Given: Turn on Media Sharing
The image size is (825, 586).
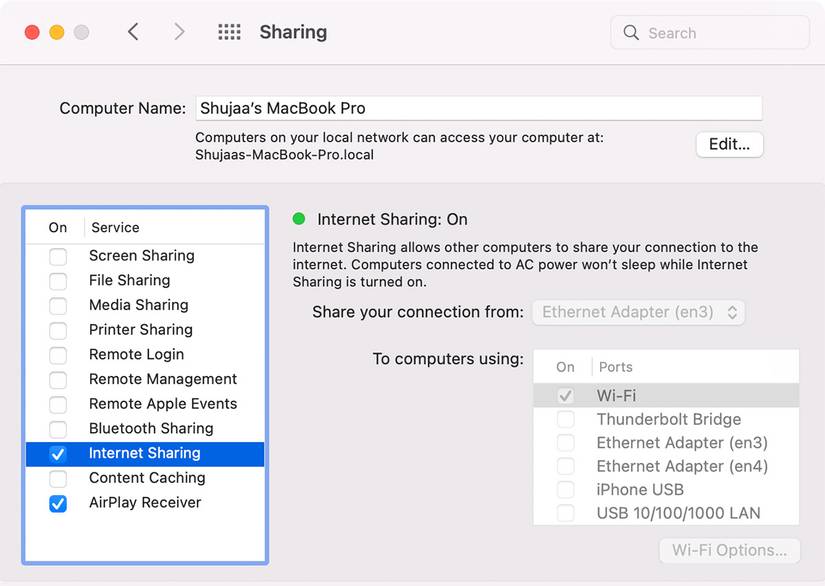Looking at the screenshot, I should coord(57,305).
